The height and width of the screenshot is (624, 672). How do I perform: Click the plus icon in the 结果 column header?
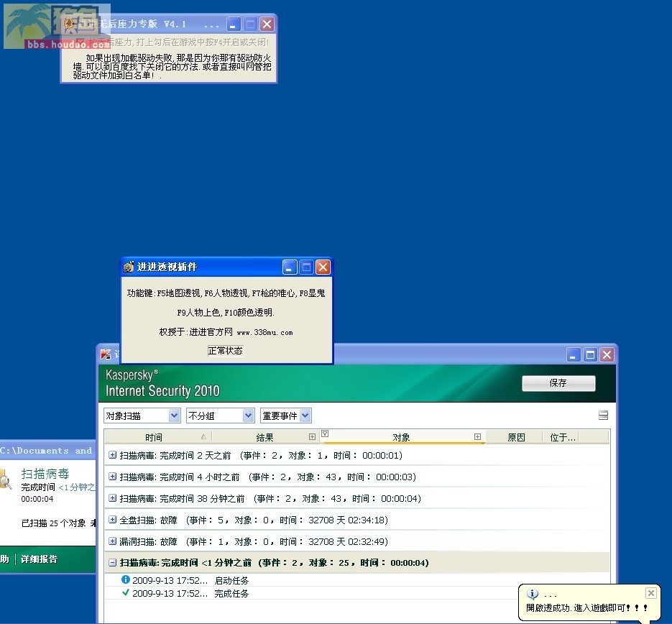(x=312, y=436)
